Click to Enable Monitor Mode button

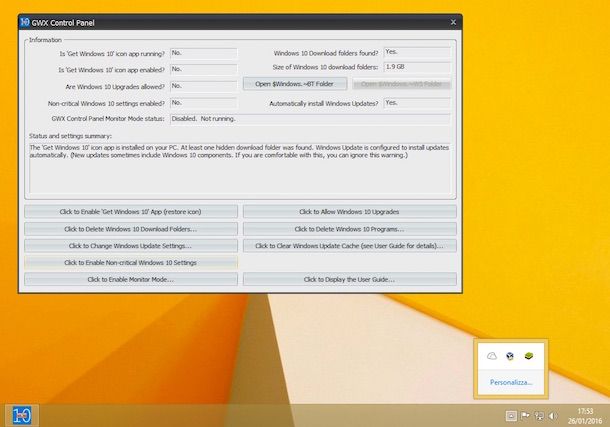(131, 279)
